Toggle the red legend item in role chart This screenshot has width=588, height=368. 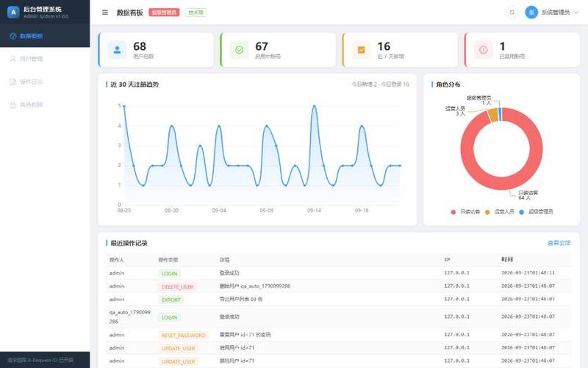[x=465, y=212]
